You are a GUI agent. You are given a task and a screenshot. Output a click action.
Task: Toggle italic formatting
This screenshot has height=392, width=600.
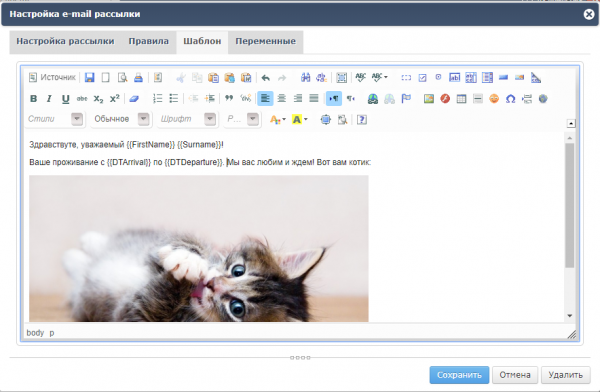click(x=49, y=99)
